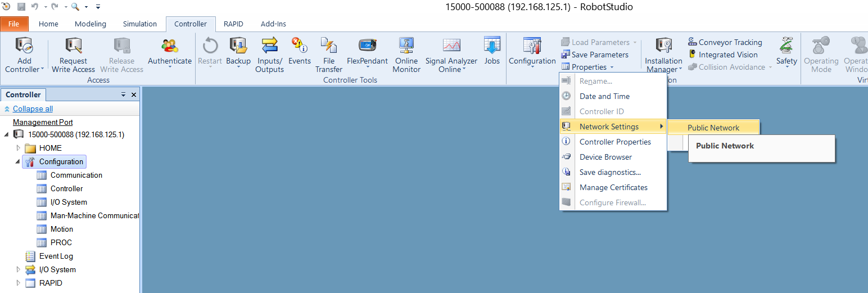This screenshot has width=868, height=293.
Task: Open the File tab
Action: pyautogui.click(x=14, y=24)
